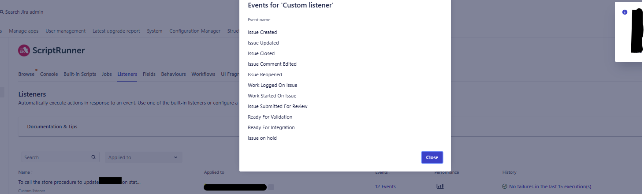Viewport: 644px width, 194px height.
Task: Focus the listeners Search input field
Action: click(x=56, y=157)
